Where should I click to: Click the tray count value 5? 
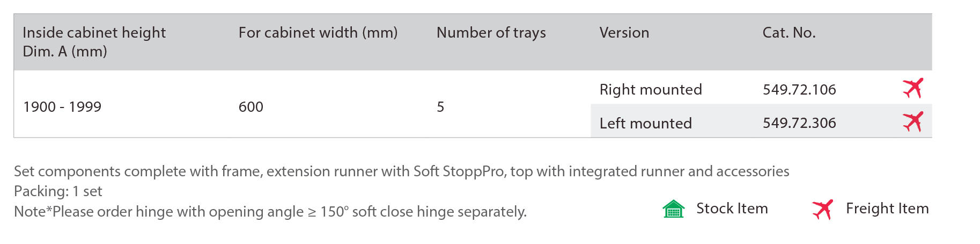point(440,106)
